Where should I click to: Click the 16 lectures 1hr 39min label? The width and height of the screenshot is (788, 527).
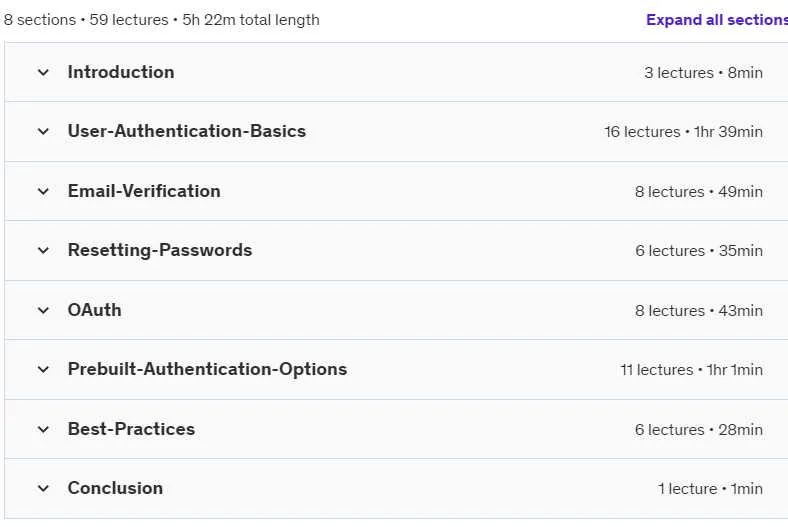click(683, 132)
